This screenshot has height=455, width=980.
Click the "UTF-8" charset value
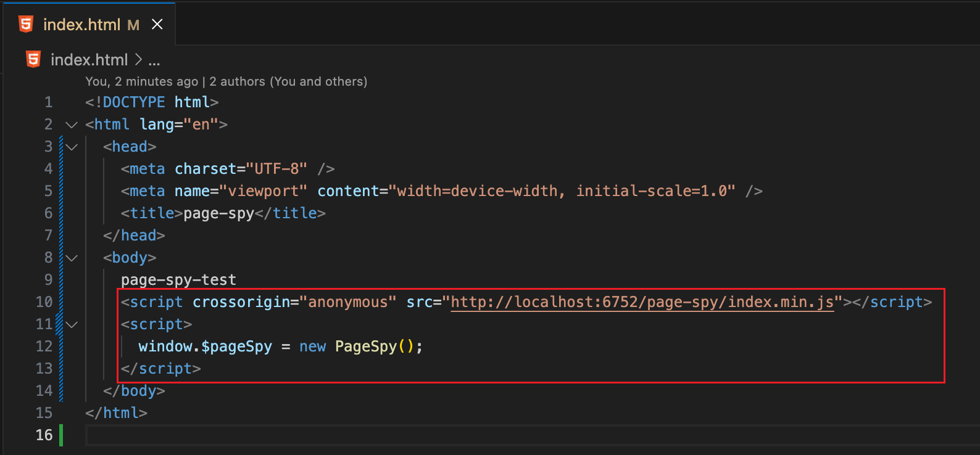coord(276,169)
